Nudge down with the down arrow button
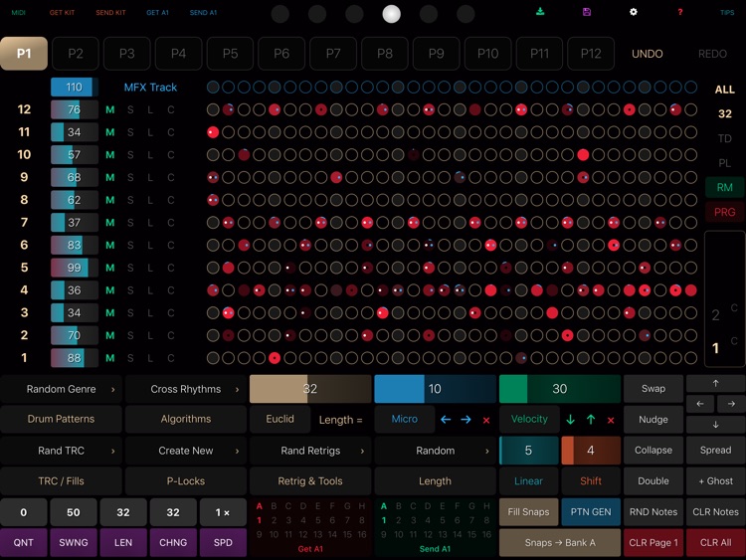 coord(715,425)
